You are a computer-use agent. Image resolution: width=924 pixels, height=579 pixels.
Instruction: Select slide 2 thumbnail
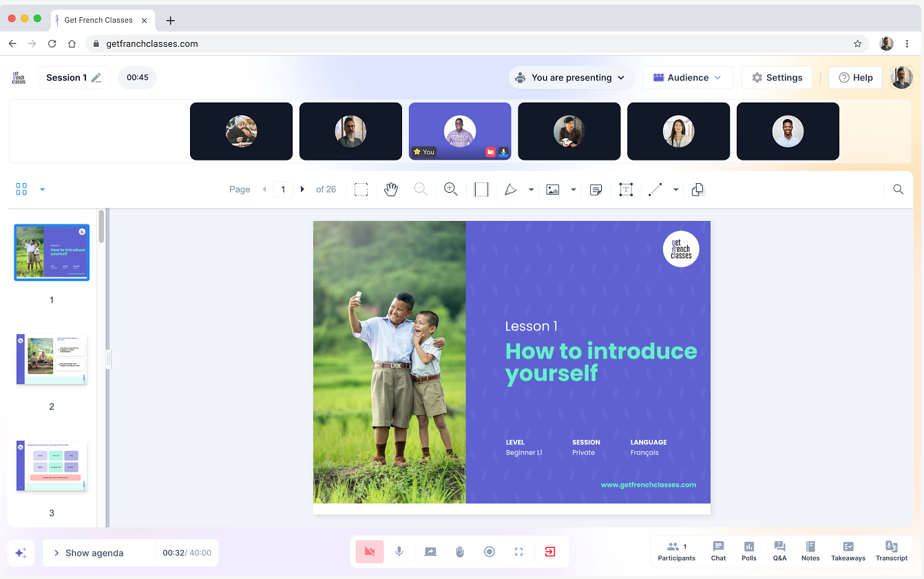click(x=52, y=359)
